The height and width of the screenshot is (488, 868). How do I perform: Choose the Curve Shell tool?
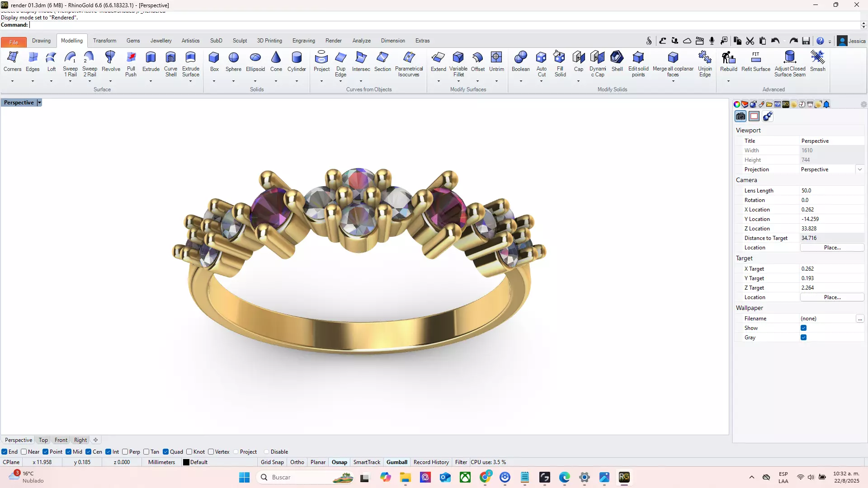170,63
